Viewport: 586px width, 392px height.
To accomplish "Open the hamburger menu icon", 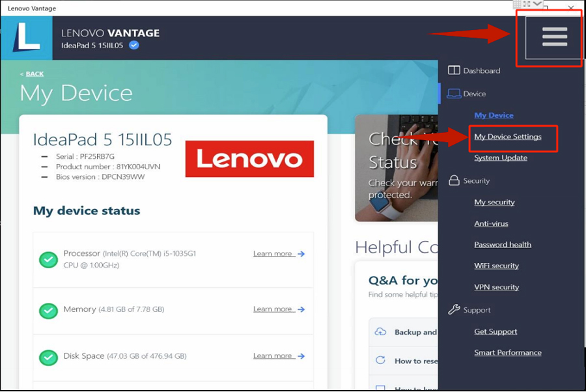I will tap(555, 36).
